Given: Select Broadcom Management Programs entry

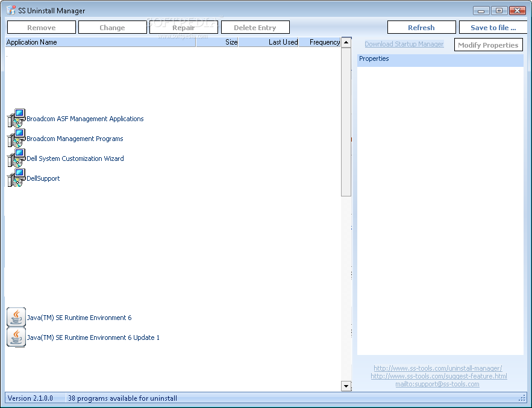Looking at the screenshot, I should point(75,139).
